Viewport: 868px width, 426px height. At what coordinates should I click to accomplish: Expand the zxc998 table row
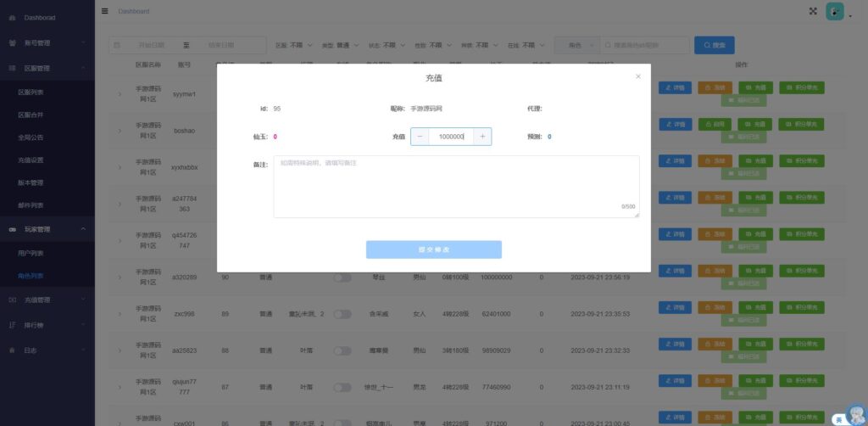(119, 314)
